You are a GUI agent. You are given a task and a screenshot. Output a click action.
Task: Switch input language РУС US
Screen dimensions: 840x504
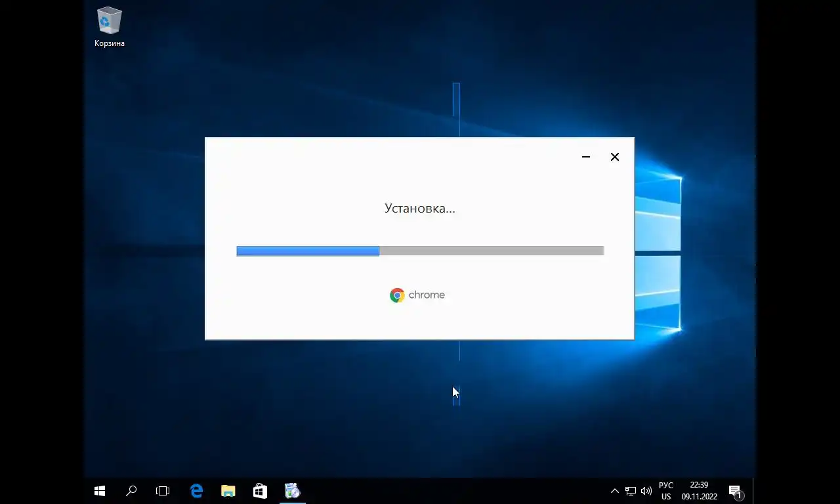click(666, 491)
